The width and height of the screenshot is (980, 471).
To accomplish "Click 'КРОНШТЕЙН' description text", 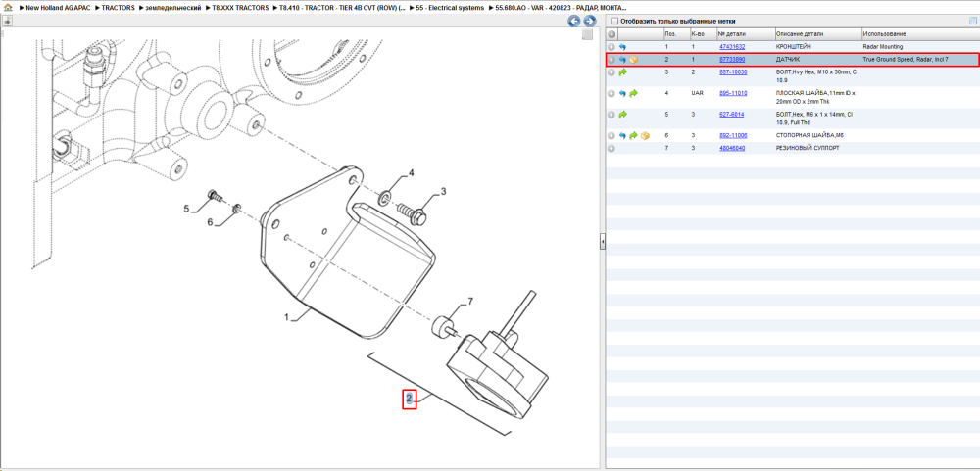I will pos(793,47).
